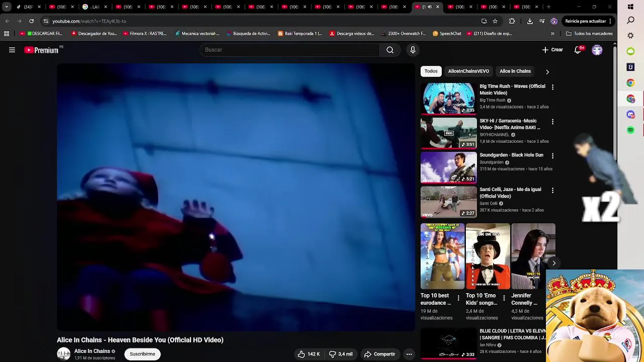The image size is (644, 362).
Task: Open the Alice In Chains channel avatar
Action: 63,354
